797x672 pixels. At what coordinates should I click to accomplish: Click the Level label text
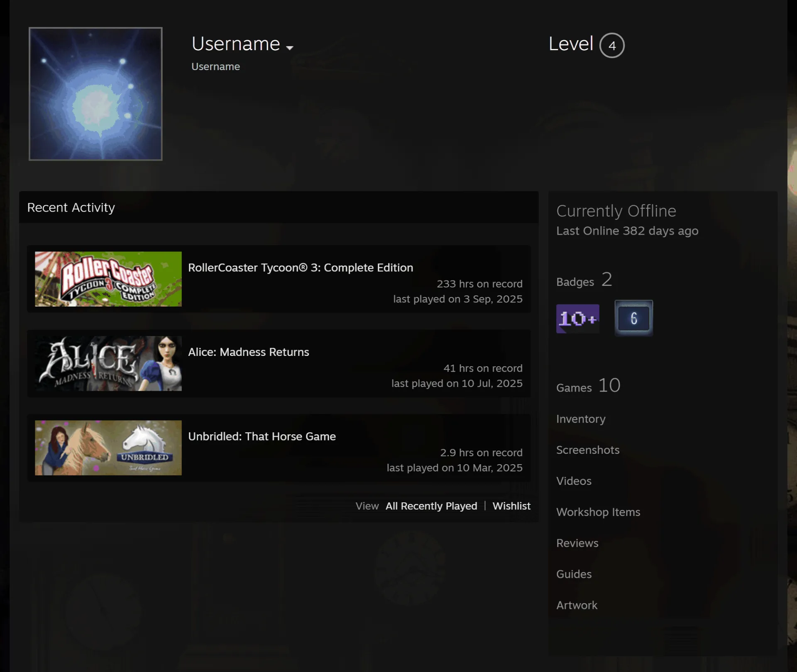click(571, 44)
